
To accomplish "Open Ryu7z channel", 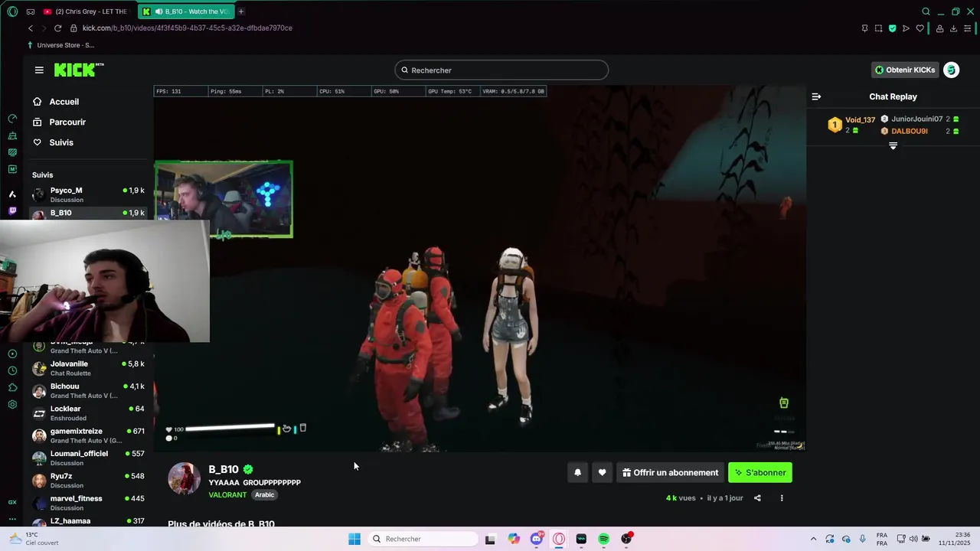I will pos(88,481).
